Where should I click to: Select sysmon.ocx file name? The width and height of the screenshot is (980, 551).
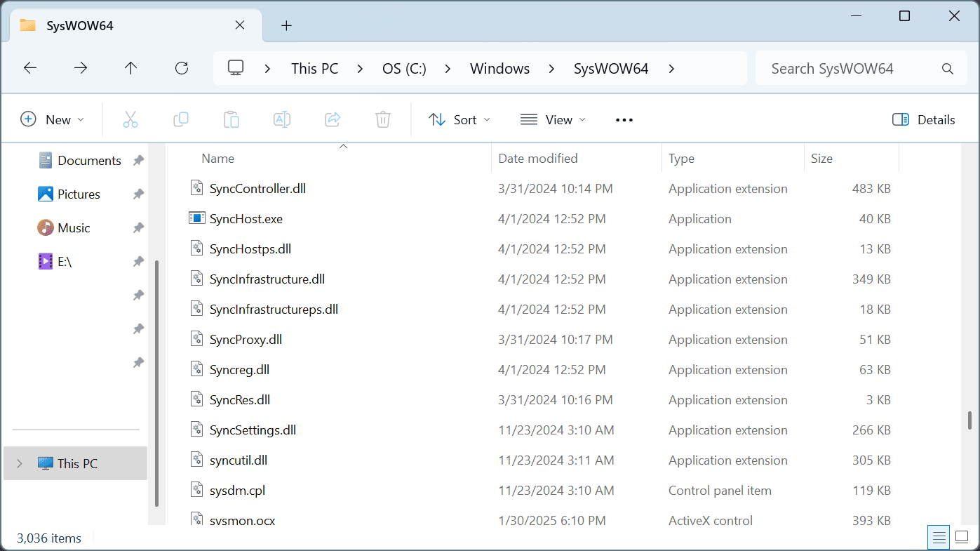242,520
